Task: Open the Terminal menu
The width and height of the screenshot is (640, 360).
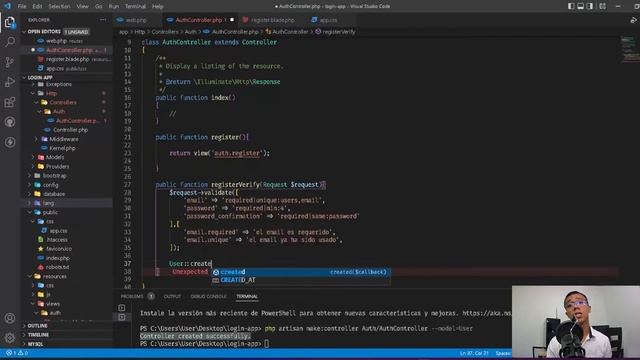Action: (135, 7)
